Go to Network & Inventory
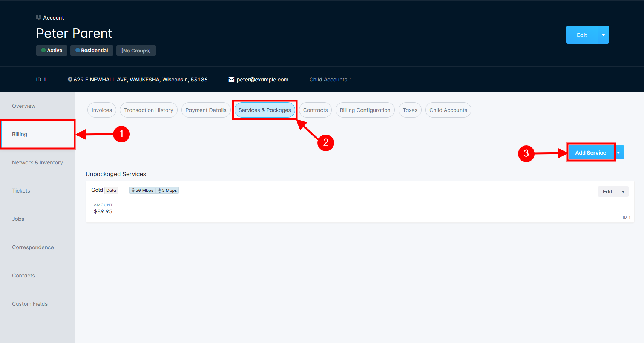The width and height of the screenshot is (644, 343). click(x=37, y=162)
